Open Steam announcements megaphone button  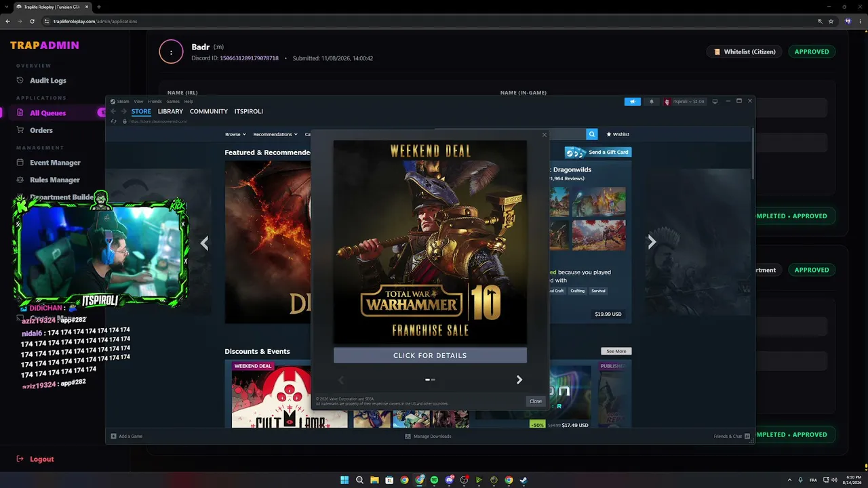632,102
